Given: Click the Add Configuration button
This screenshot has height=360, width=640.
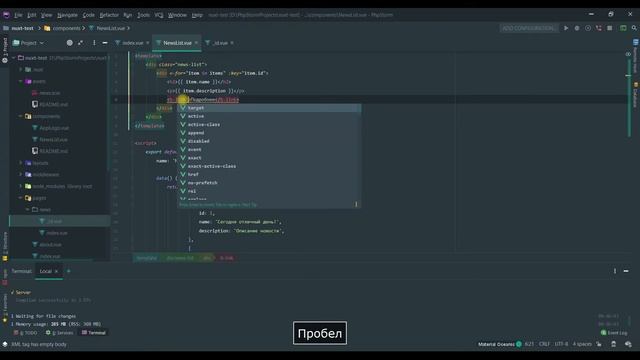Looking at the screenshot, I should pos(528,28).
